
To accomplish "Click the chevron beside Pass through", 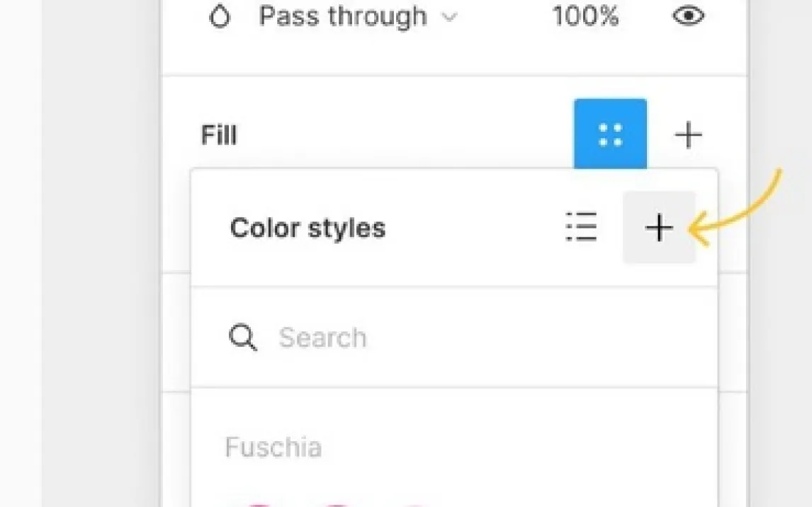I will 449,18.
